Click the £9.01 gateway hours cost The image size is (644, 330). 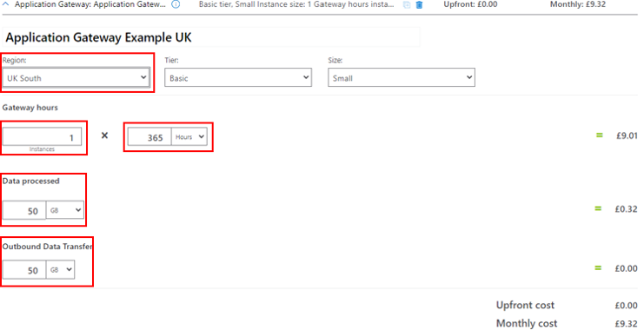click(x=627, y=135)
